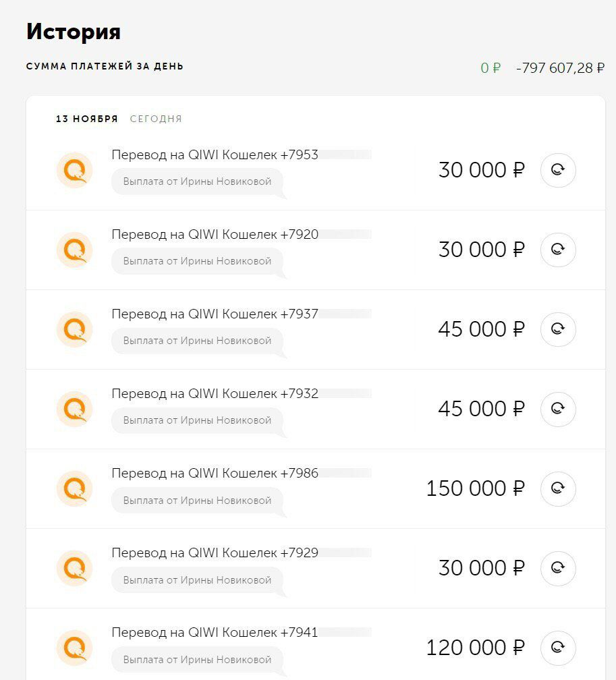Repeat the 45 000 ₽ payment to +7937
Viewport: 616px width, 680px height.
(558, 329)
